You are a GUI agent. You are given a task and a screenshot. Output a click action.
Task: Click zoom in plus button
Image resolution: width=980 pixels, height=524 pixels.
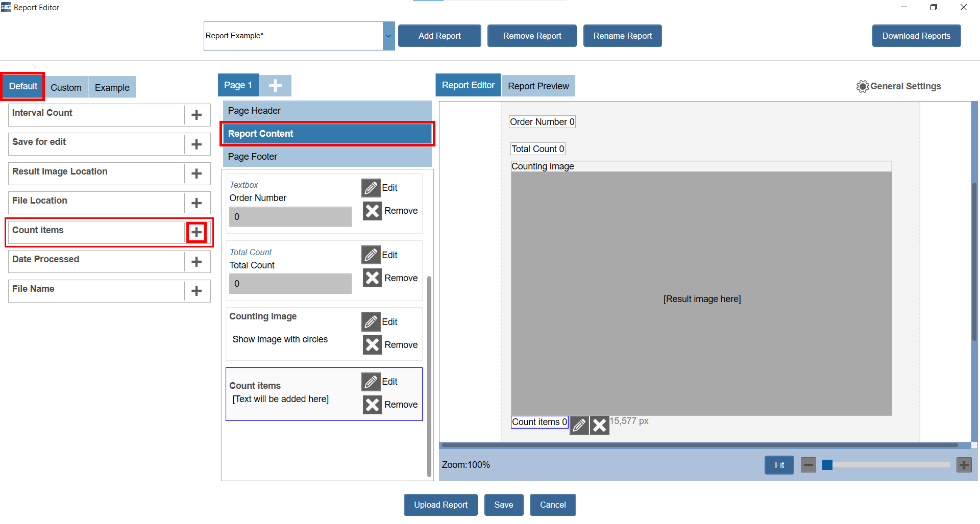964,465
